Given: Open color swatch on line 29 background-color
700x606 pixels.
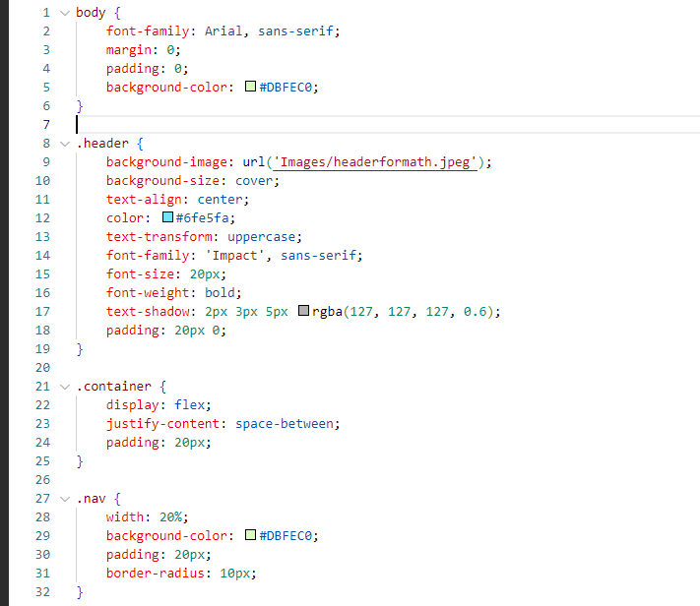Looking at the screenshot, I should [250, 534].
